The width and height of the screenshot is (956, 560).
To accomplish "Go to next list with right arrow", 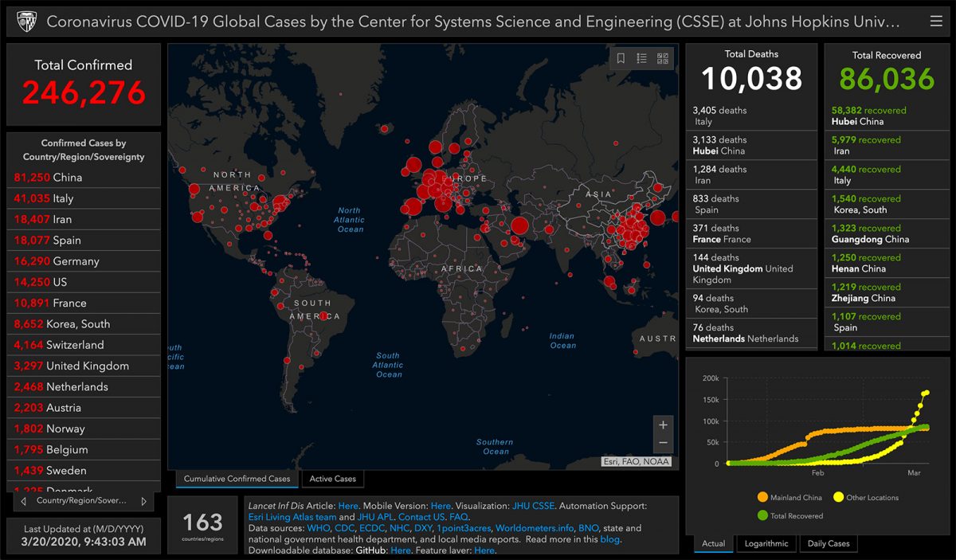I will 143,501.
